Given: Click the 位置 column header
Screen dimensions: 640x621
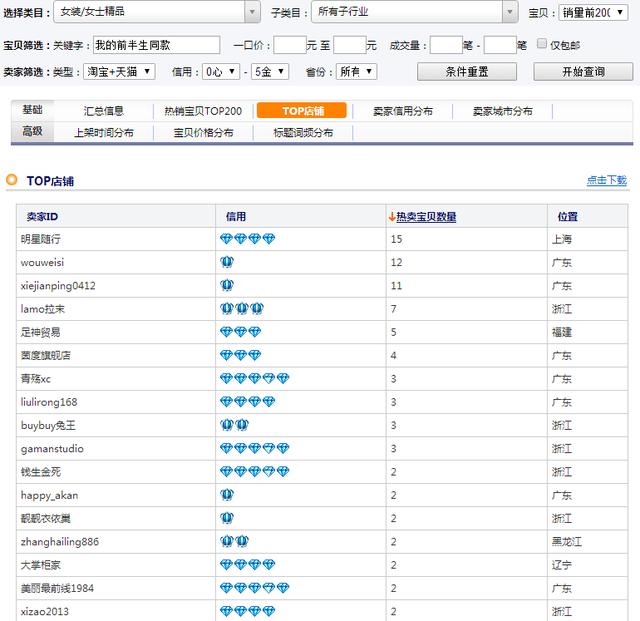Looking at the screenshot, I should point(568,217).
